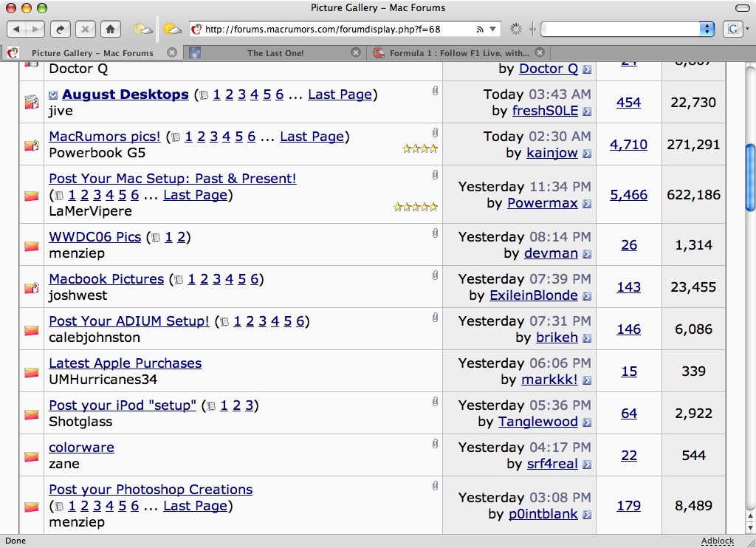The height and width of the screenshot is (548, 756).
Task: Switch to the Formula 1 Follow F1 Live tab
Action: 458,53
